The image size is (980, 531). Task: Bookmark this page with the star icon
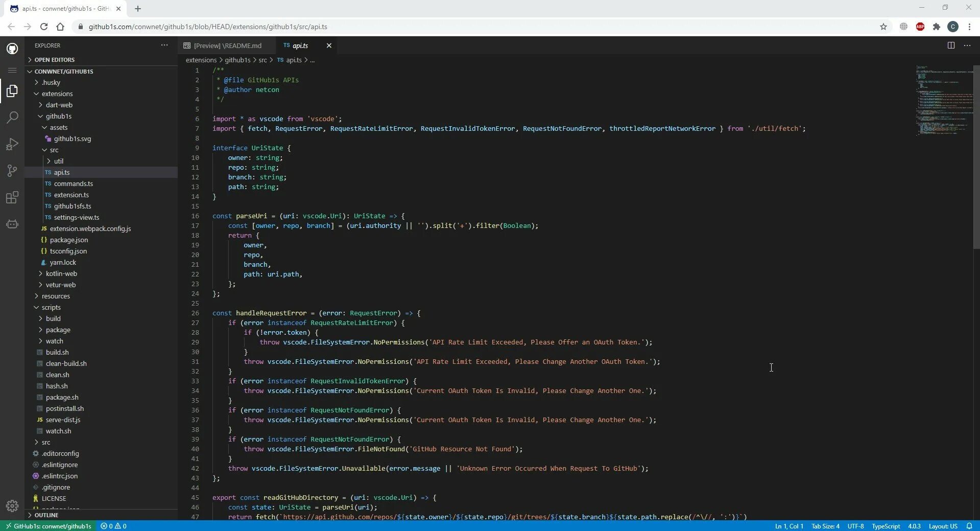(883, 27)
